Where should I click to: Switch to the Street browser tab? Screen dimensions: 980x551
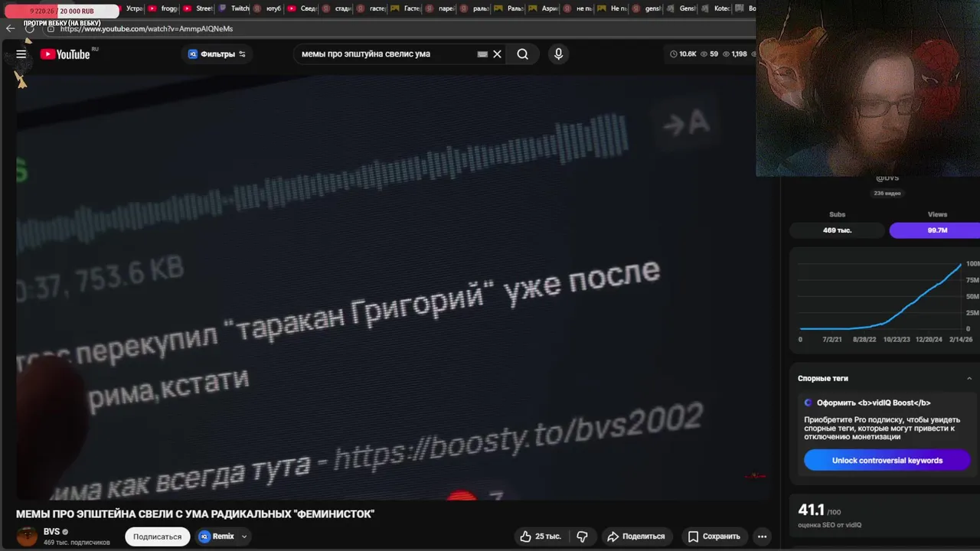pos(198,8)
